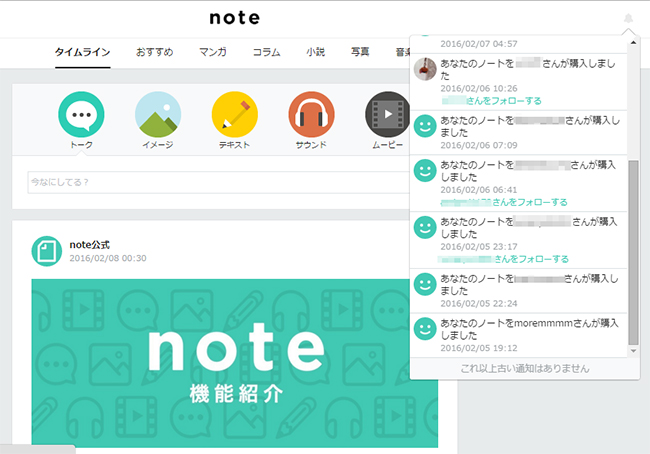This screenshot has width=650, height=454.
Task: Click the 今なにしてる？ input field
Action: (219, 182)
